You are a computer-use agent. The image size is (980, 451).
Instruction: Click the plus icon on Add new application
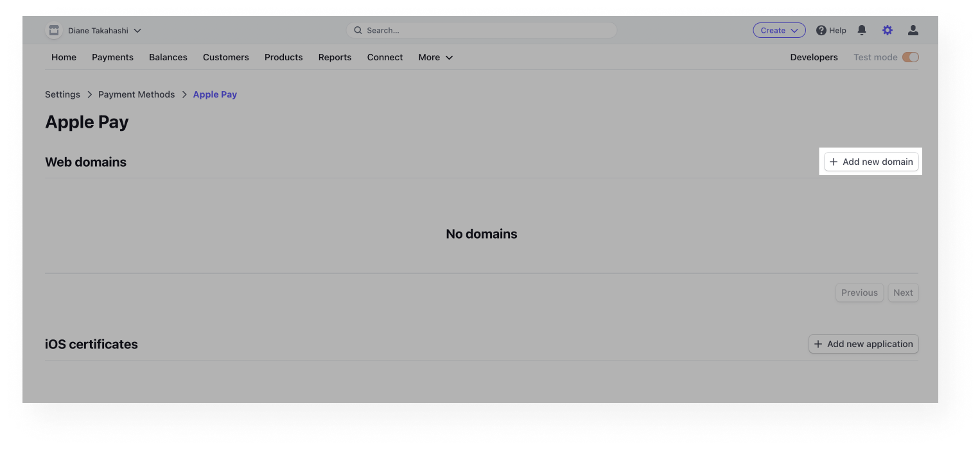click(x=818, y=344)
